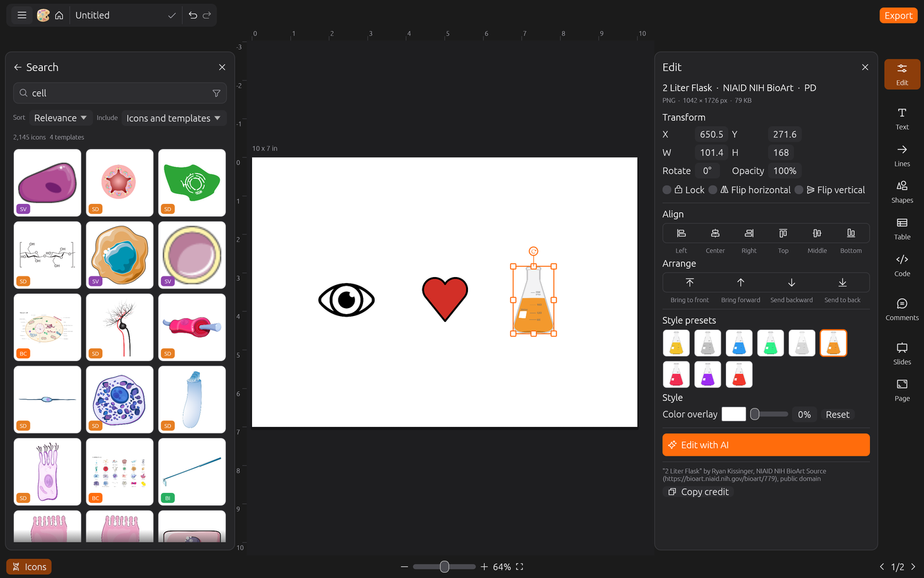Toggle the Lock option

click(684, 190)
